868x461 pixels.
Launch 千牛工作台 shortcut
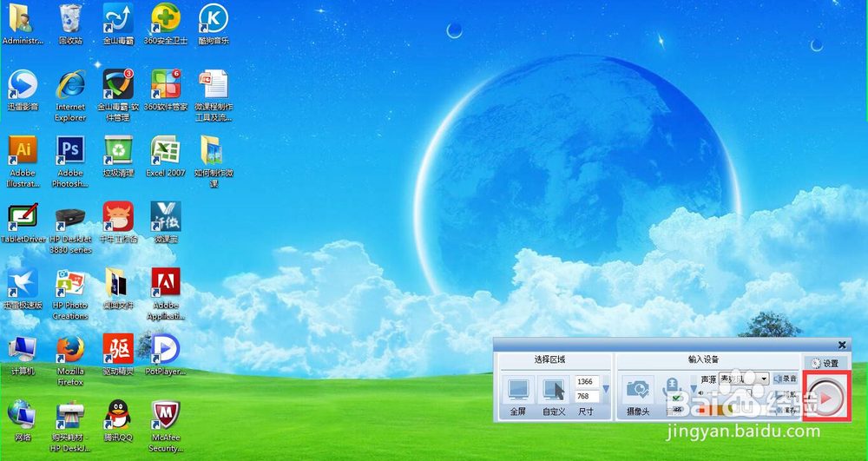point(118,222)
